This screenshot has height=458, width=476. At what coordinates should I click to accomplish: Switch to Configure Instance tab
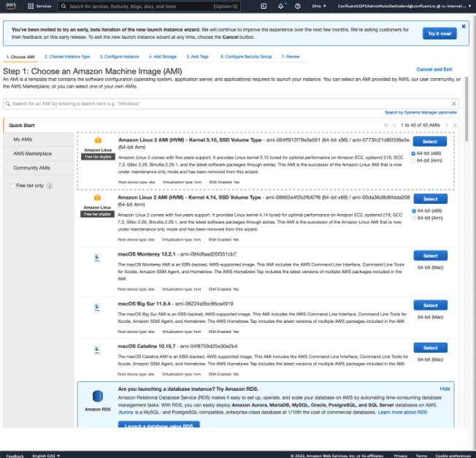[119, 57]
